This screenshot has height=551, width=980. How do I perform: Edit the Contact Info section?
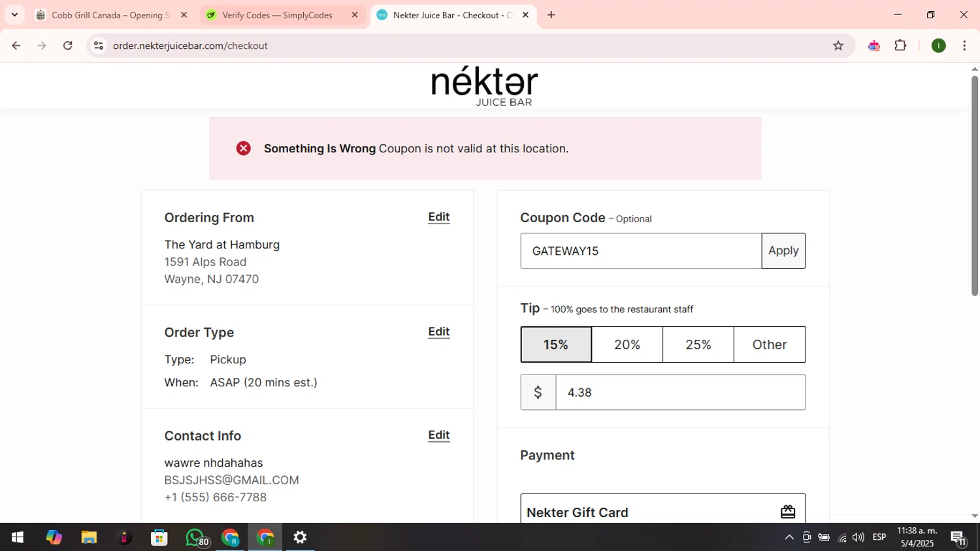[439, 435]
